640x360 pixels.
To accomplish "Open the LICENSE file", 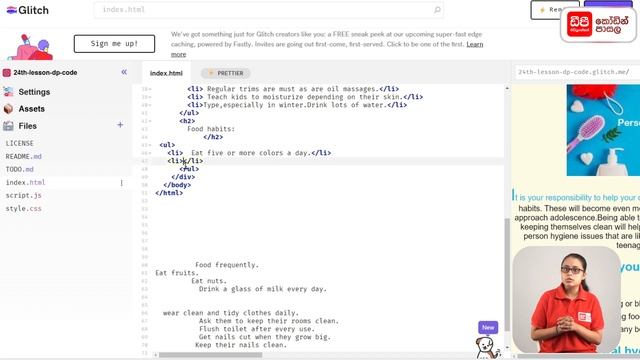I will point(20,143).
